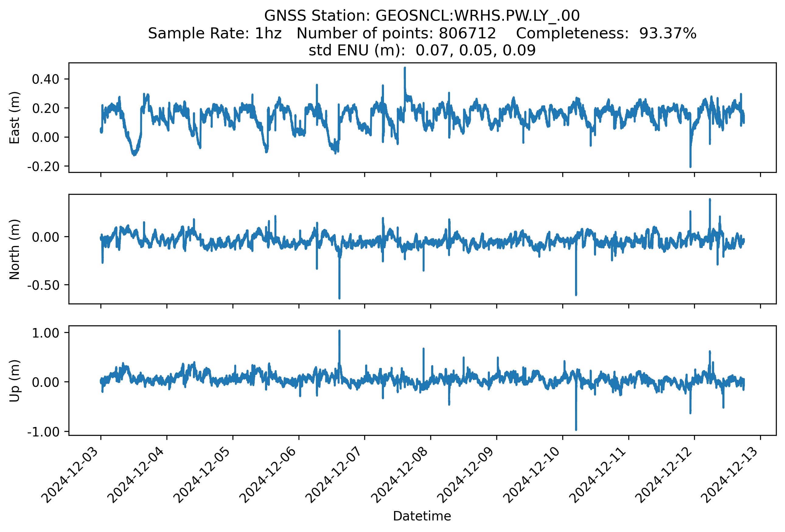Click the 0.40 tick on East axis
The height and width of the screenshot is (532, 785).
click(x=46, y=79)
